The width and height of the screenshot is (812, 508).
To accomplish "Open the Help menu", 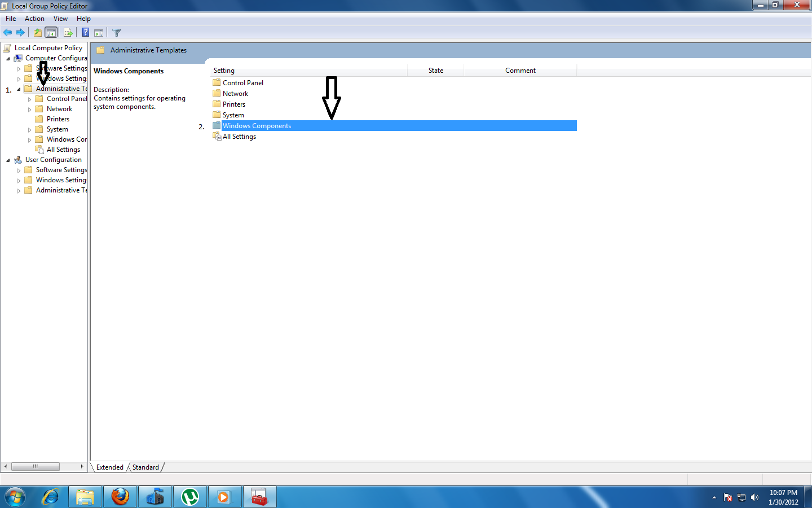I will pyautogui.click(x=83, y=19).
